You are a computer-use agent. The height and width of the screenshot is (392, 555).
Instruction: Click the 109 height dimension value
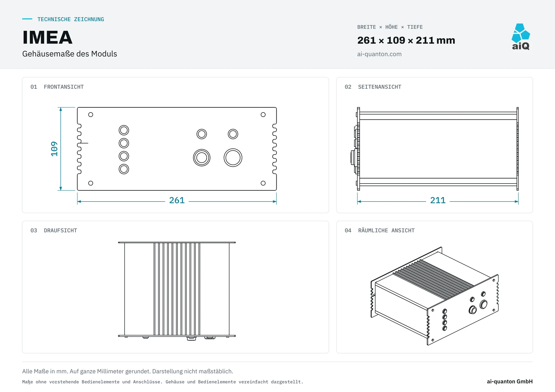click(x=54, y=149)
